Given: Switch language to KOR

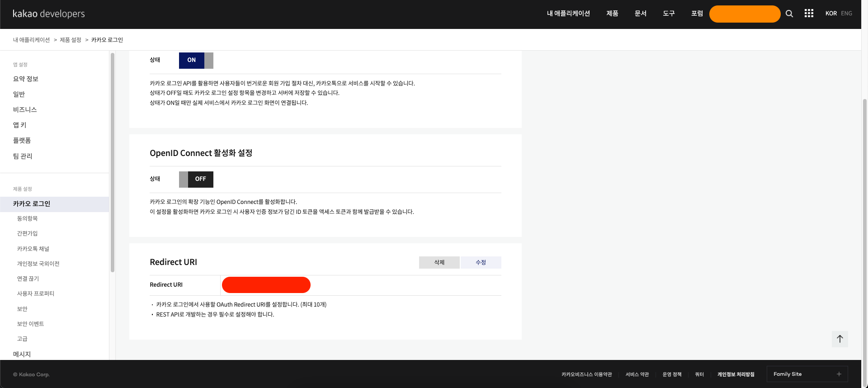Looking at the screenshot, I should click(831, 14).
